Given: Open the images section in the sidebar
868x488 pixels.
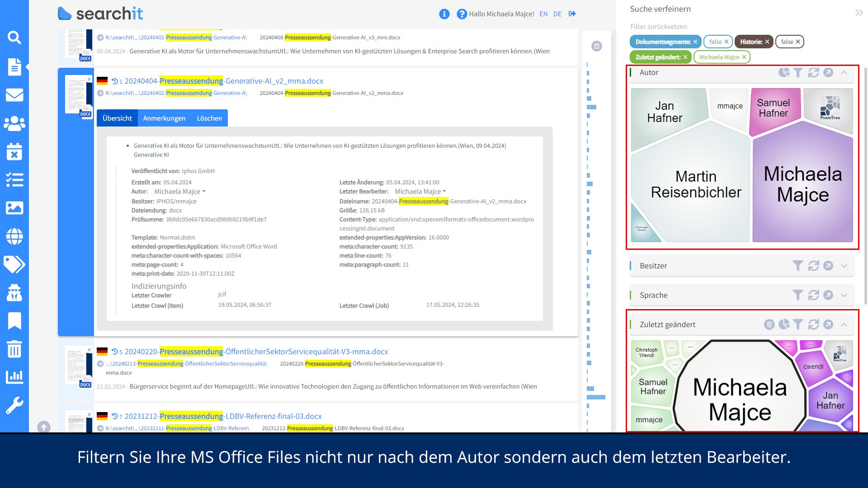Looking at the screenshot, I should coord(14,208).
